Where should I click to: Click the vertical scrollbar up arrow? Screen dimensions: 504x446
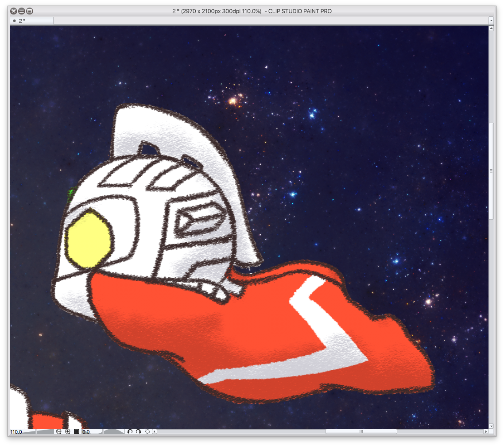[x=491, y=28]
